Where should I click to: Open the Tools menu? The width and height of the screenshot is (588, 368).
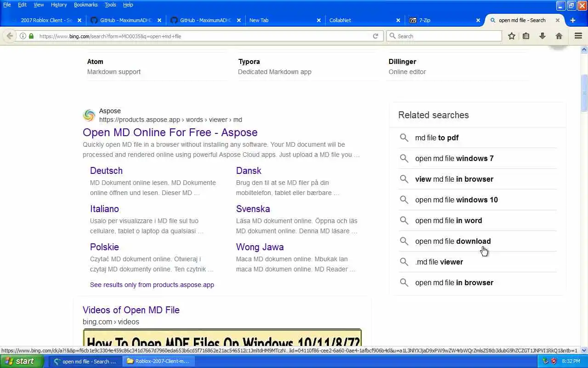coord(110,5)
